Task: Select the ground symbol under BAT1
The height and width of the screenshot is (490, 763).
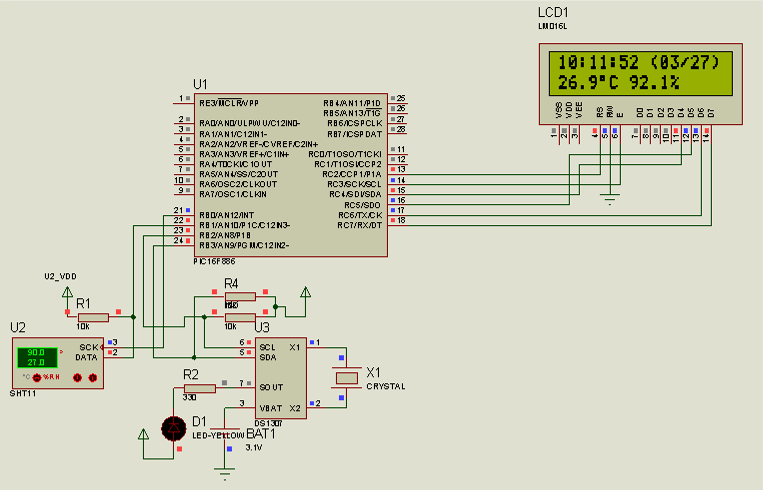Action: coord(225,473)
